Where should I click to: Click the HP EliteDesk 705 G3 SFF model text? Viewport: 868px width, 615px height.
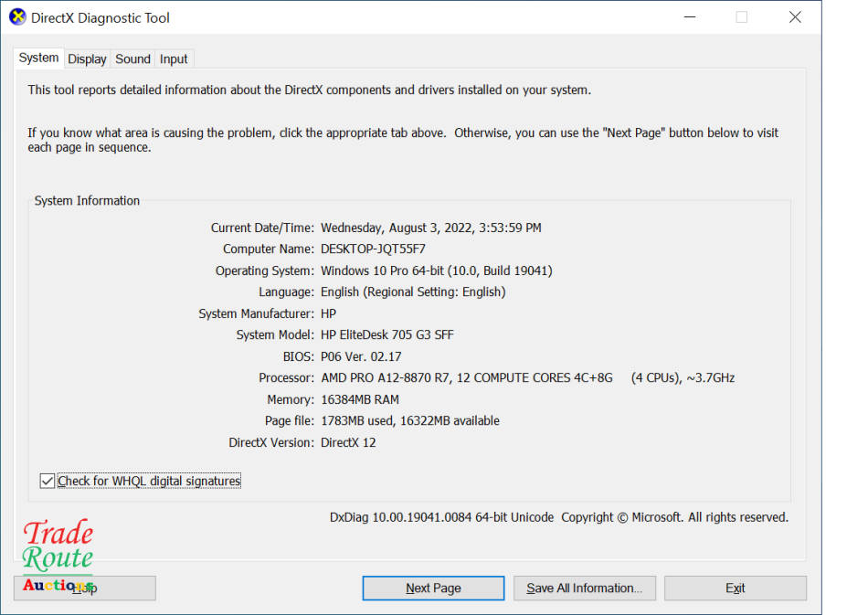tap(386, 334)
